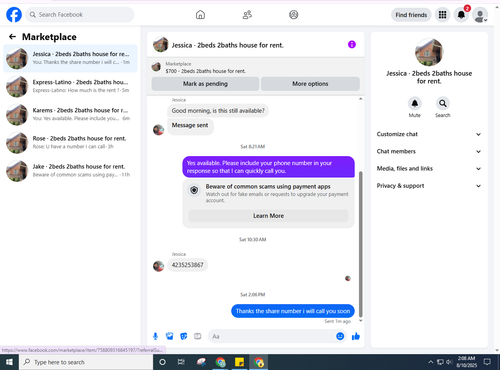Expand Media, files and links section
Image resolution: width=500 pixels, height=370 pixels.
click(x=429, y=169)
